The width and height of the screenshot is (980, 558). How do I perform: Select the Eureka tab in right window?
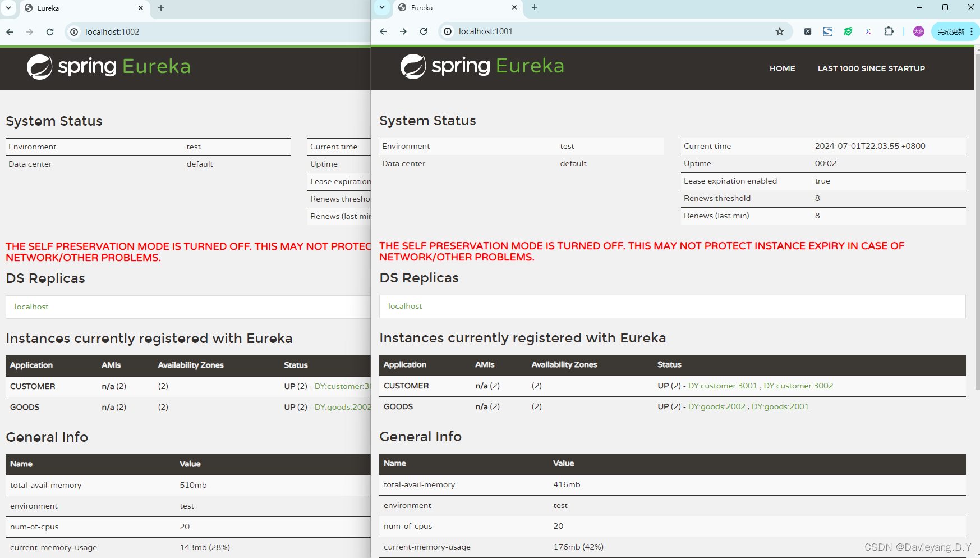click(458, 8)
